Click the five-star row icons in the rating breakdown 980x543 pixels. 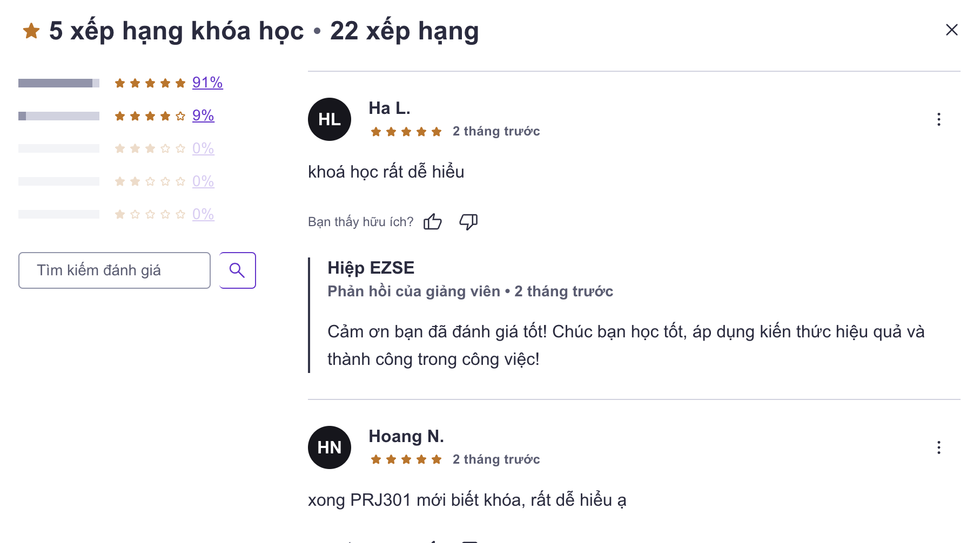(150, 83)
